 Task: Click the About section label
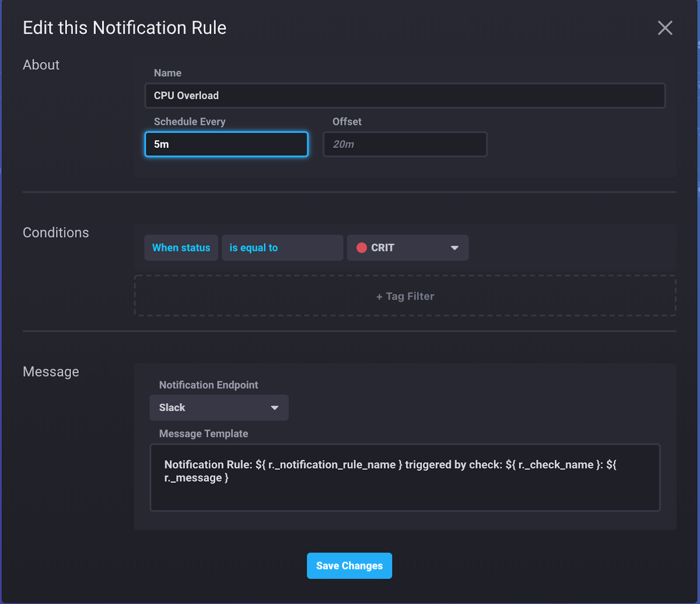point(41,65)
